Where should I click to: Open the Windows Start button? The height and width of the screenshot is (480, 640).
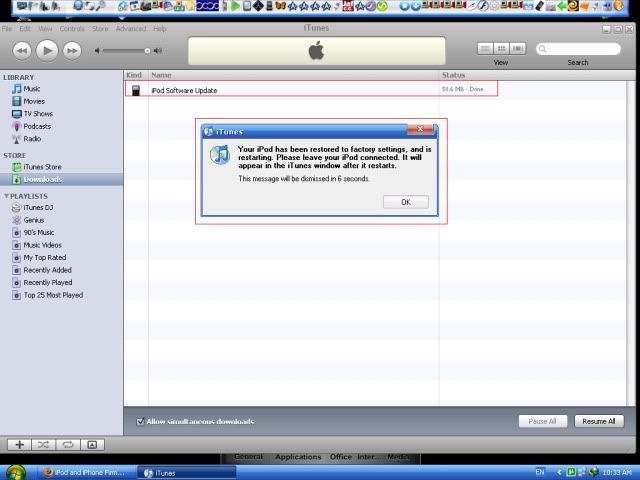pyautogui.click(x=15, y=471)
